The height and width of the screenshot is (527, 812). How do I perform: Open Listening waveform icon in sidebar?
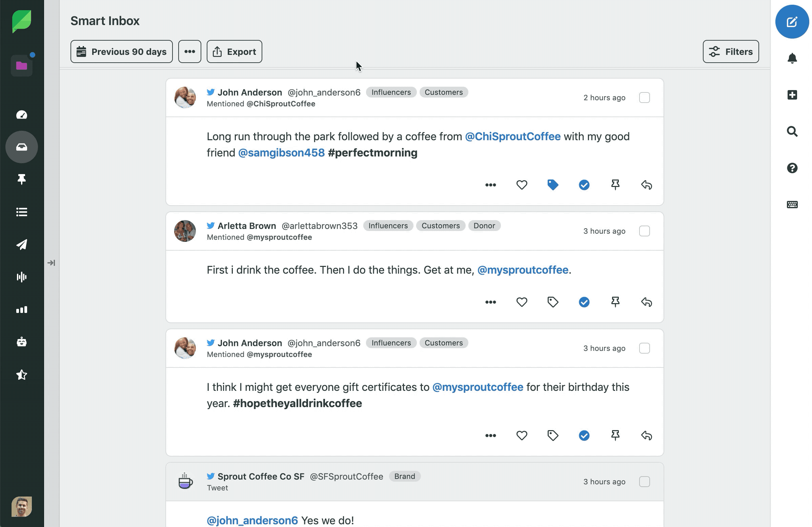coord(21,277)
